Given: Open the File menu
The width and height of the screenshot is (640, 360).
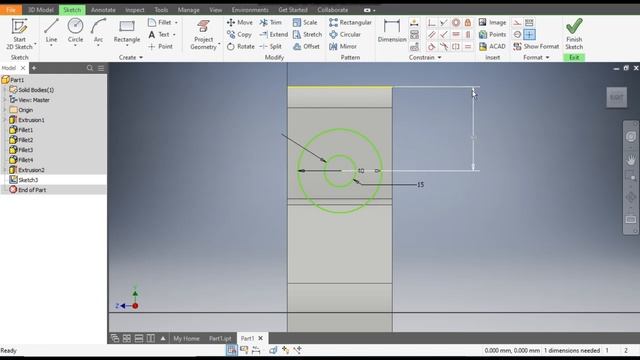Looking at the screenshot, I should (x=11, y=10).
